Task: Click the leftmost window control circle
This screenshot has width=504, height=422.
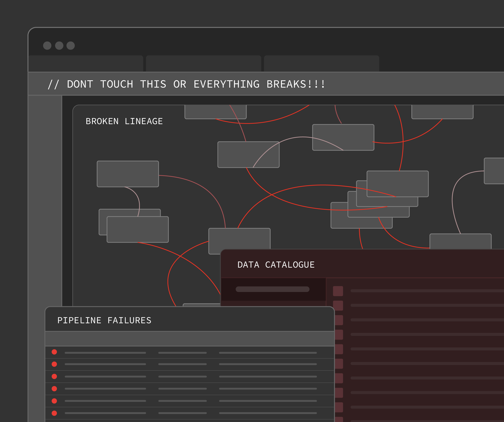Action: (x=47, y=46)
